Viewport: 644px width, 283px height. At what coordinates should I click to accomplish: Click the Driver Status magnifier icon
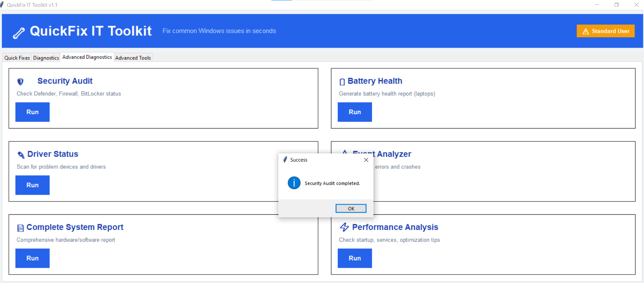pyautogui.click(x=21, y=155)
